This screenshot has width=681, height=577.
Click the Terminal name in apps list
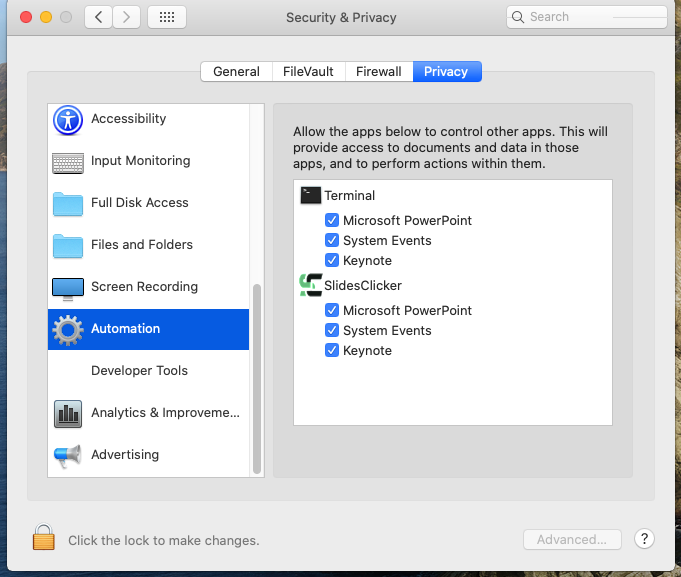click(x=350, y=195)
